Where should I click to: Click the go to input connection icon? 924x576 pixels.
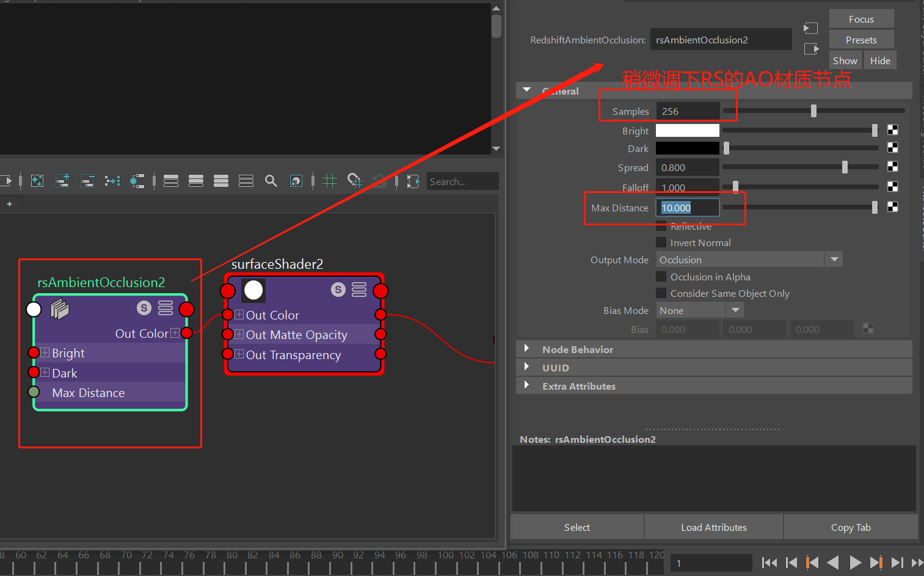pos(811,28)
